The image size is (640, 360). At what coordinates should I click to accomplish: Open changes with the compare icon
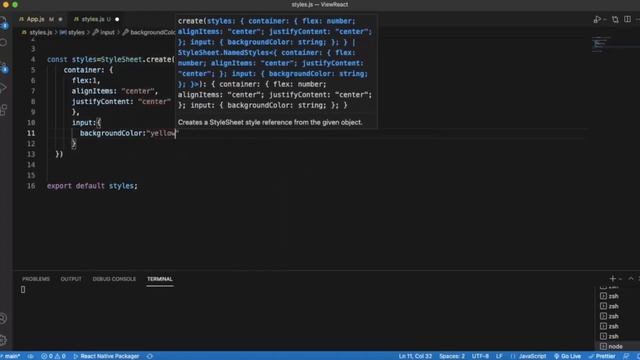pyautogui.click(x=615, y=20)
